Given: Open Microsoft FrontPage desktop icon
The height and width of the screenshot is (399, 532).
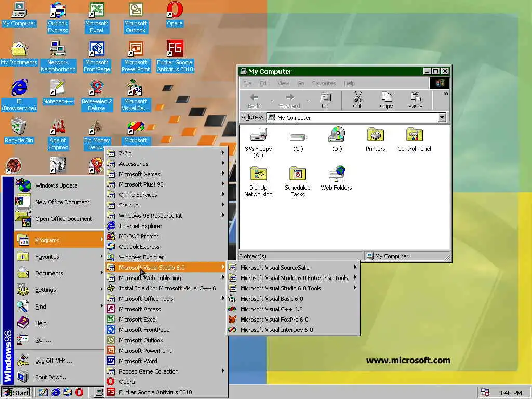Looking at the screenshot, I should tap(97, 57).
